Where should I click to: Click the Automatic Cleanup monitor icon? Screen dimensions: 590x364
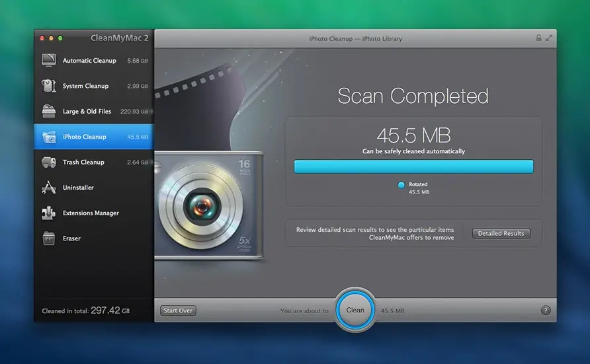[49, 60]
